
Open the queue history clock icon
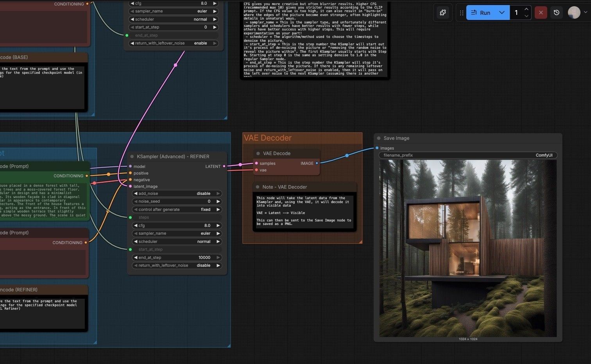click(557, 12)
